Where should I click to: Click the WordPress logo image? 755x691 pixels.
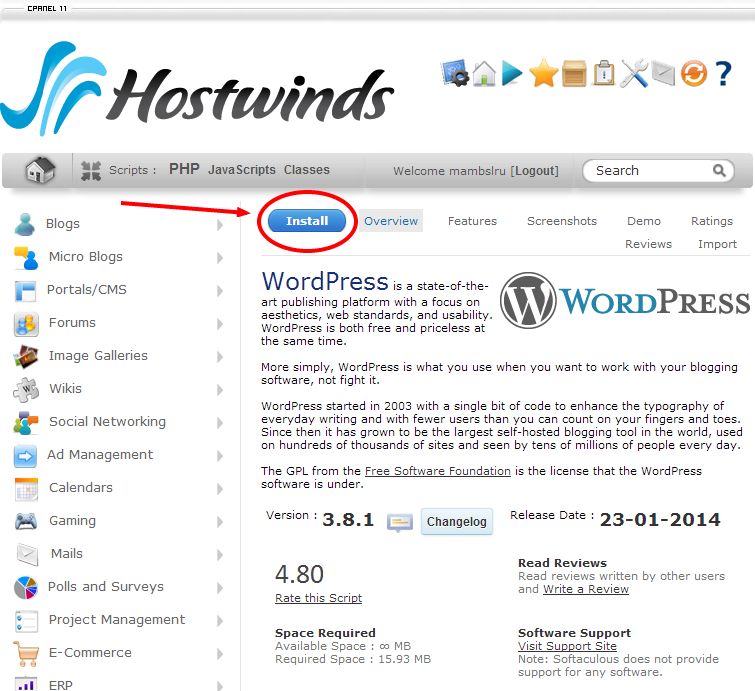[625, 300]
